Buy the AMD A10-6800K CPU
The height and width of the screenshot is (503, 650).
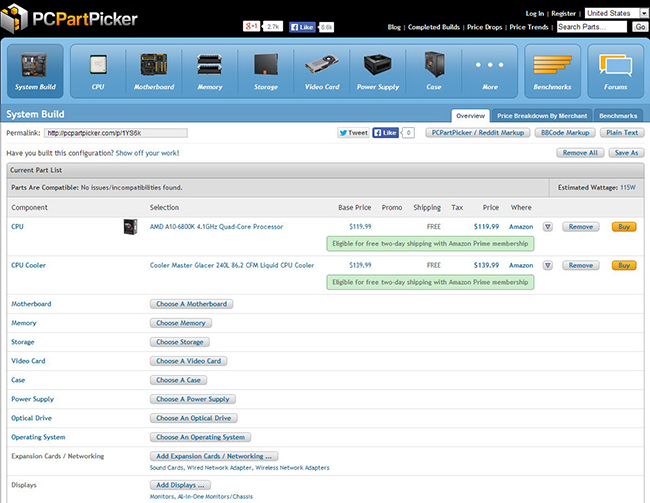tap(624, 227)
